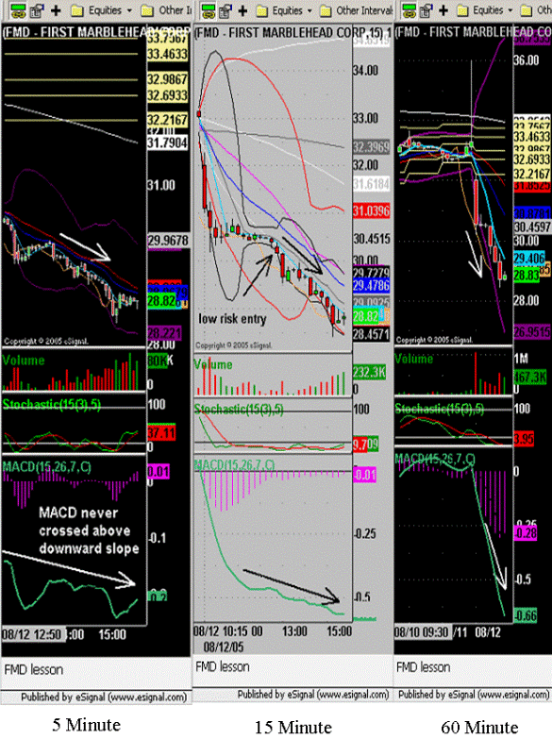Click the Stochastic(15(3),5) label on the 5 Minute chart

point(52,405)
